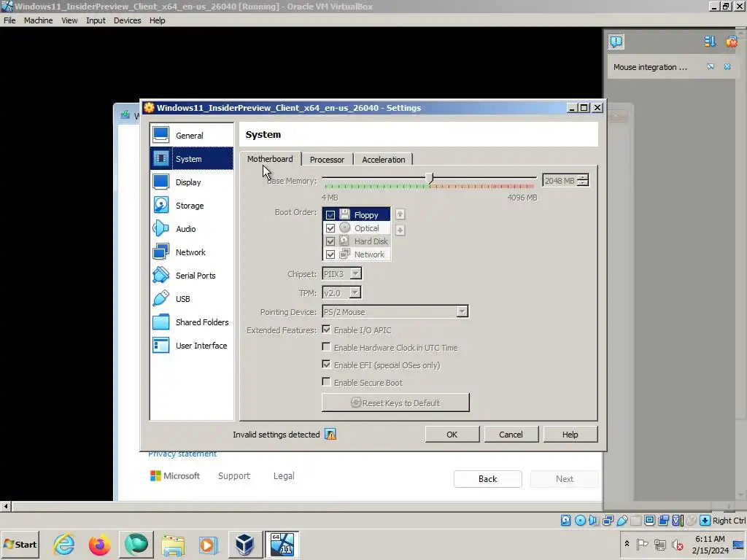
Task: Click the muted volume tray icon
Action: click(677, 544)
